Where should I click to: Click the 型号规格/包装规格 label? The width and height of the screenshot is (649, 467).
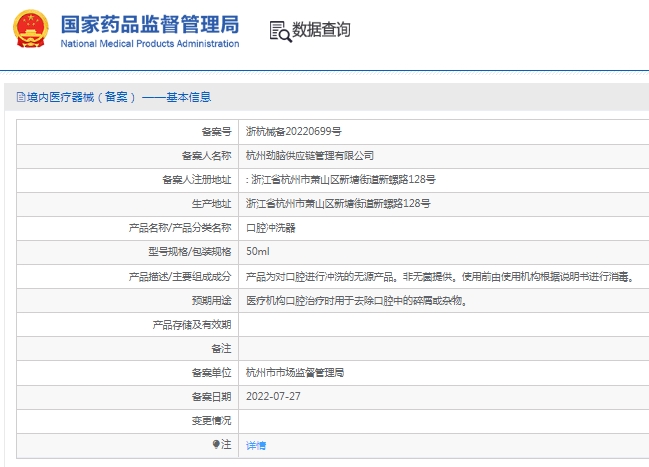coord(190,252)
